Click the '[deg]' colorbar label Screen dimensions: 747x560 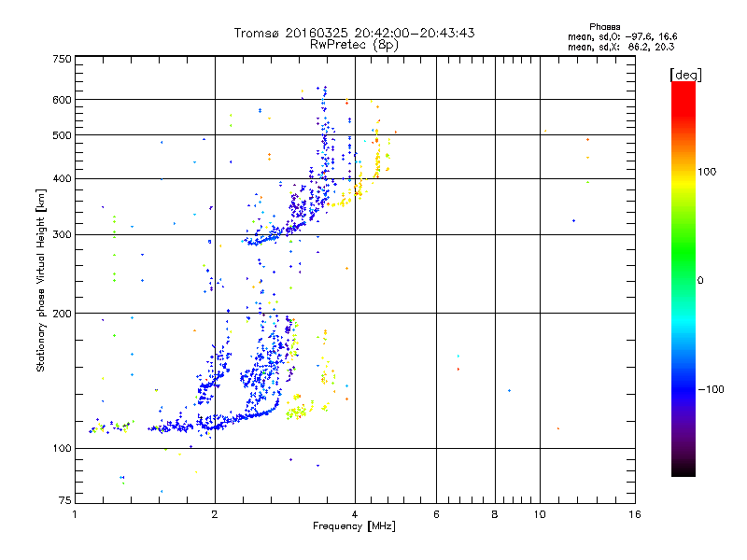(685, 75)
